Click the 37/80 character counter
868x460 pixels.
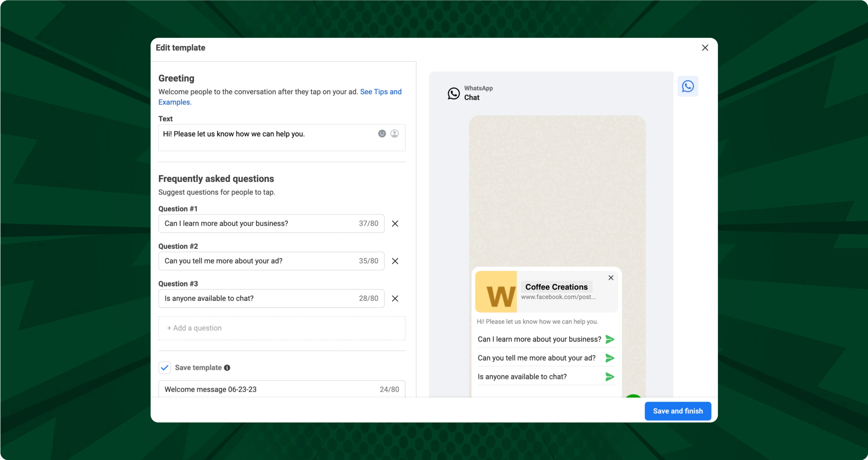tap(368, 223)
